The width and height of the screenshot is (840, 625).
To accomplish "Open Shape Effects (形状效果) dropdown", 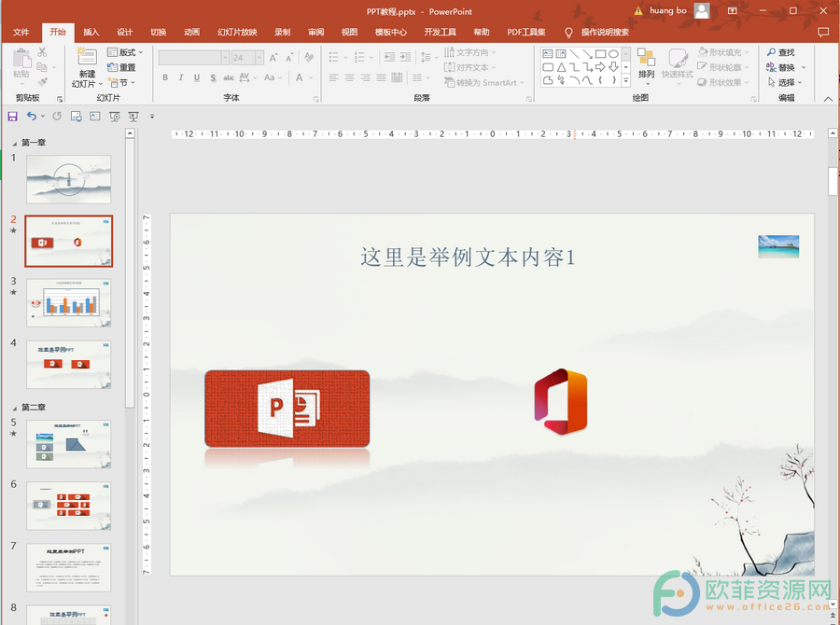I will click(723, 82).
